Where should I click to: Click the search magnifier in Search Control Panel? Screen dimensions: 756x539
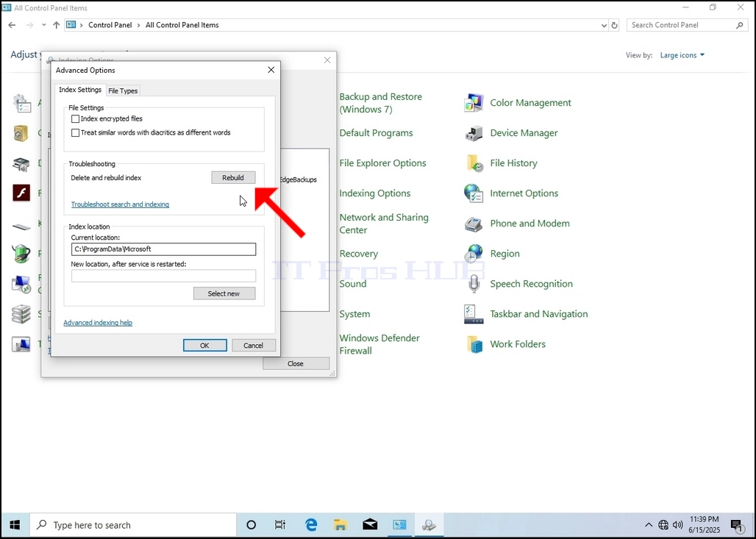[740, 25]
